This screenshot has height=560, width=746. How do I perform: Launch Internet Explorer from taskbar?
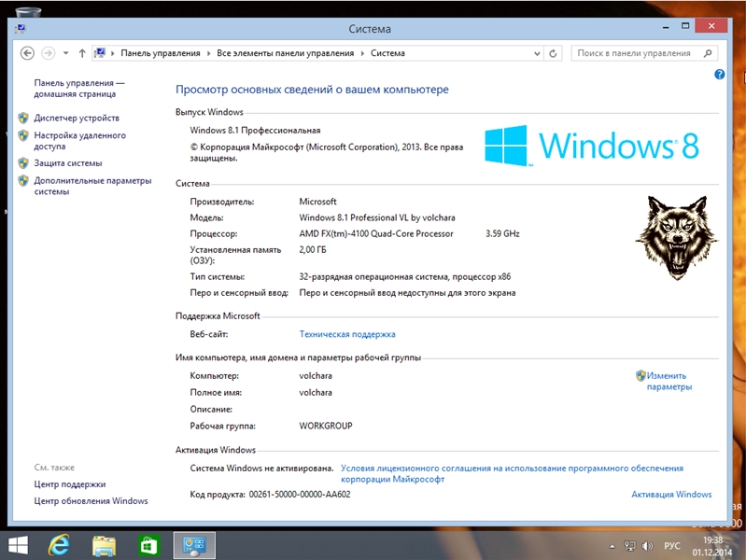coord(59,545)
